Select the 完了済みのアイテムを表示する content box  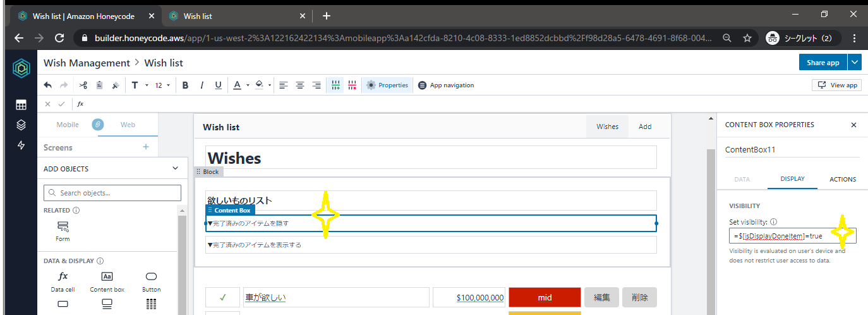[431, 245]
